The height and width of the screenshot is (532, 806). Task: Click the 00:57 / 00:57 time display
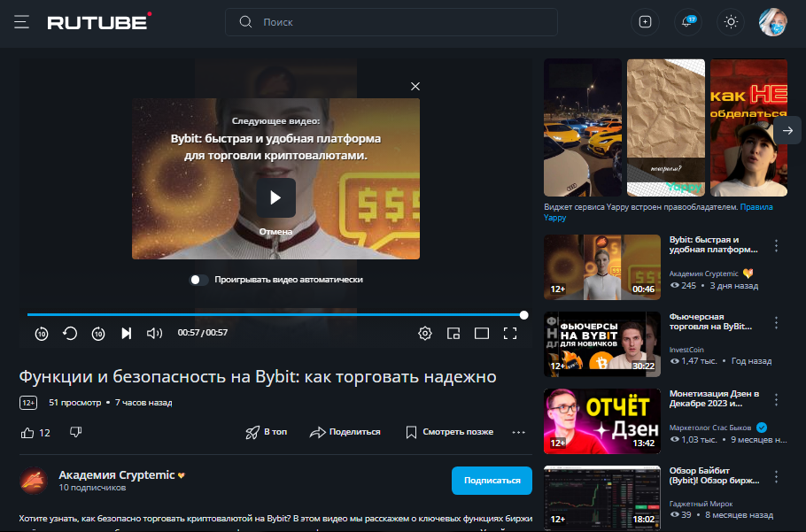tap(203, 333)
